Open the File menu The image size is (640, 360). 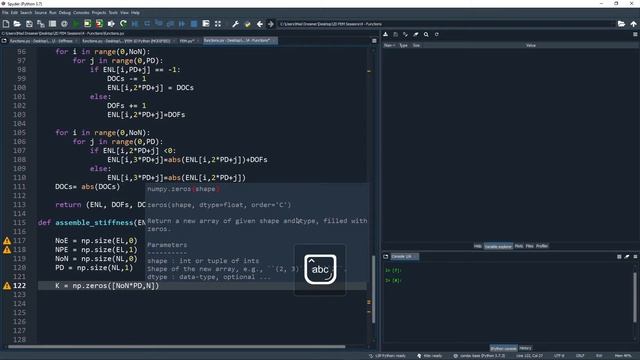[5, 13]
